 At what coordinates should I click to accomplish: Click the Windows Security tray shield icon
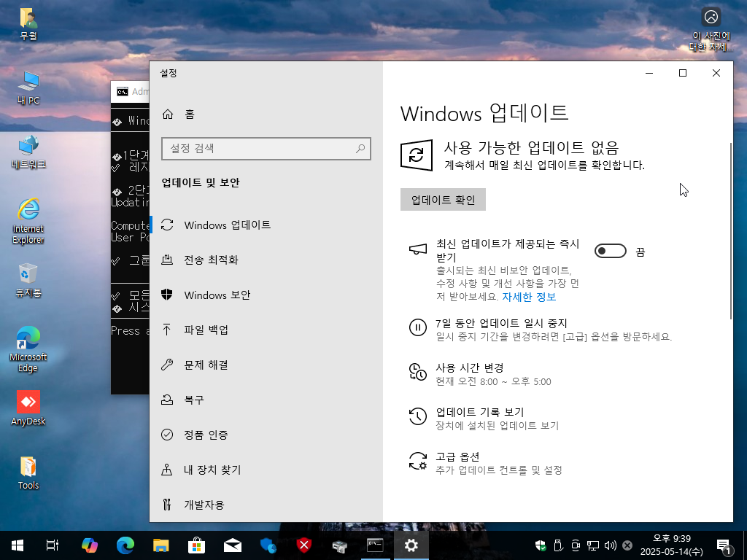[541, 545]
